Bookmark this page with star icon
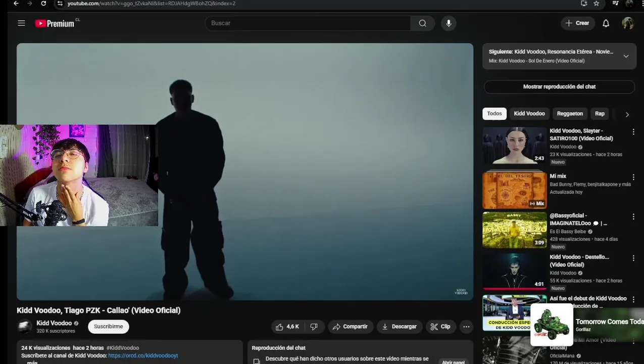This screenshot has height=364, width=644. [x=597, y=4]
